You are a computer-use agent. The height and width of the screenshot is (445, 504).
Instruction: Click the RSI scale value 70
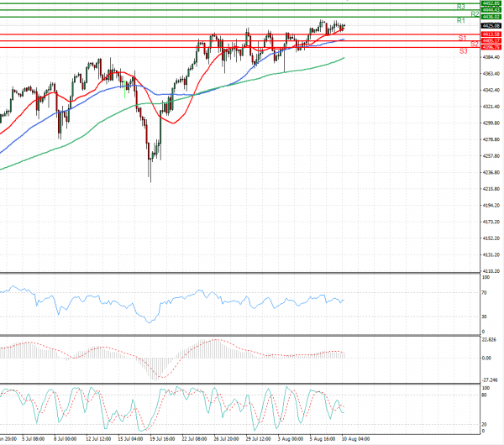pyautogui.click(x=485, y=293)
